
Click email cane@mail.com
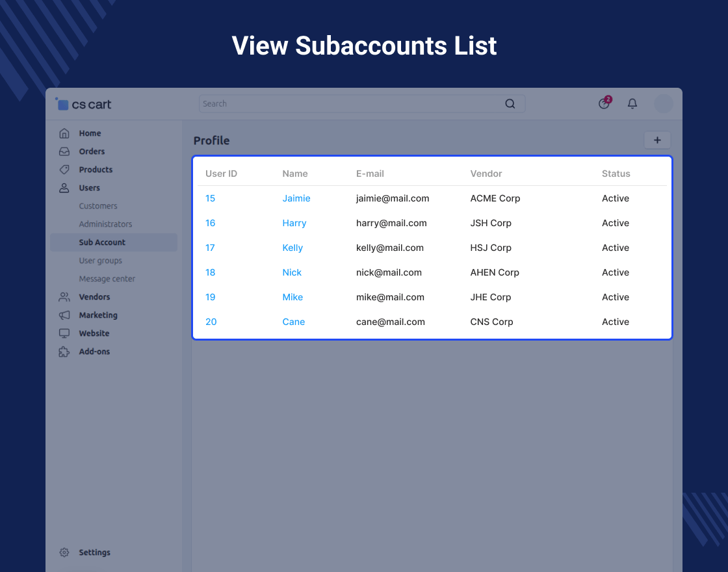click(x=391, y=322)
